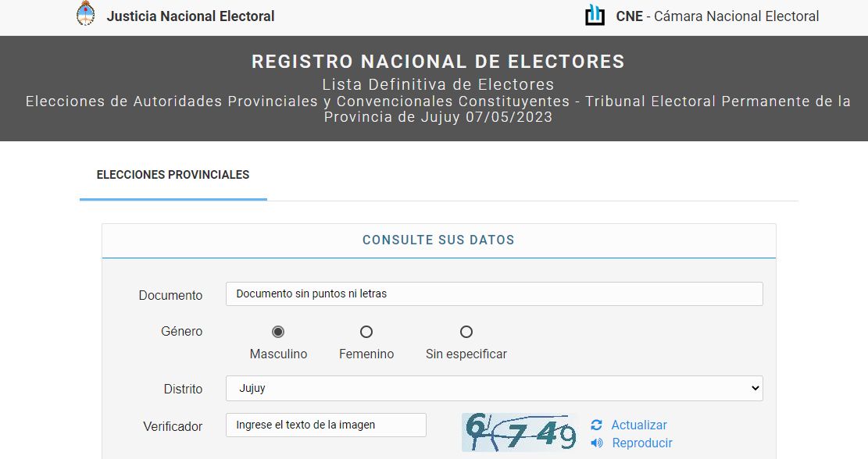Open the Distrito dropdown showing Jujuy

tap(494, 388)
